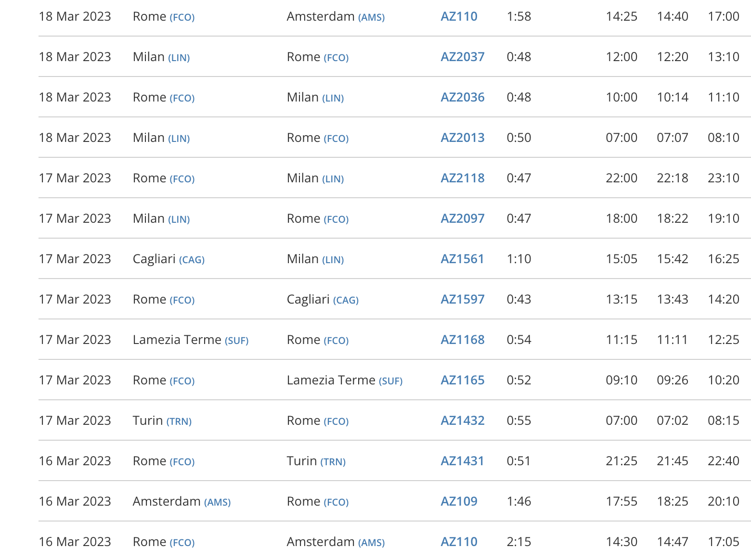This screenshot has height=560, width=751.
Task: Click AMS code in 16 Mar Amsterdam origin
Action: [x=218, y=502]
